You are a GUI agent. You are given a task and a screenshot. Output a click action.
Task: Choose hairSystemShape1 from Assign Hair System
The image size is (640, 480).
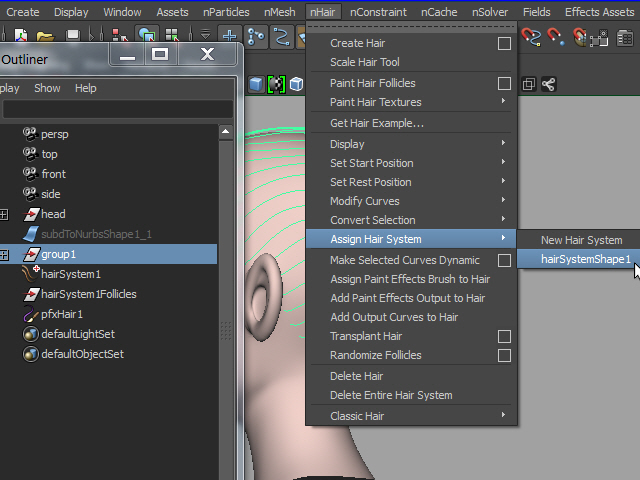pyautogui.click(x=579, y=259)
